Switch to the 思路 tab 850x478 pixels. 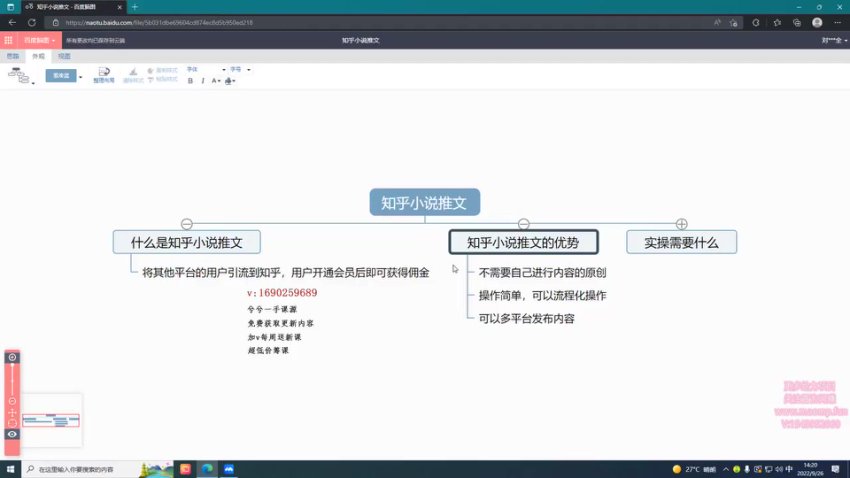(x=12, y=56)
